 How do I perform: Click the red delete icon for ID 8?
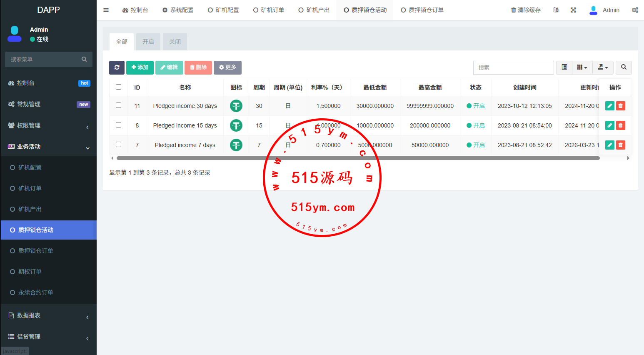(620, 125)
